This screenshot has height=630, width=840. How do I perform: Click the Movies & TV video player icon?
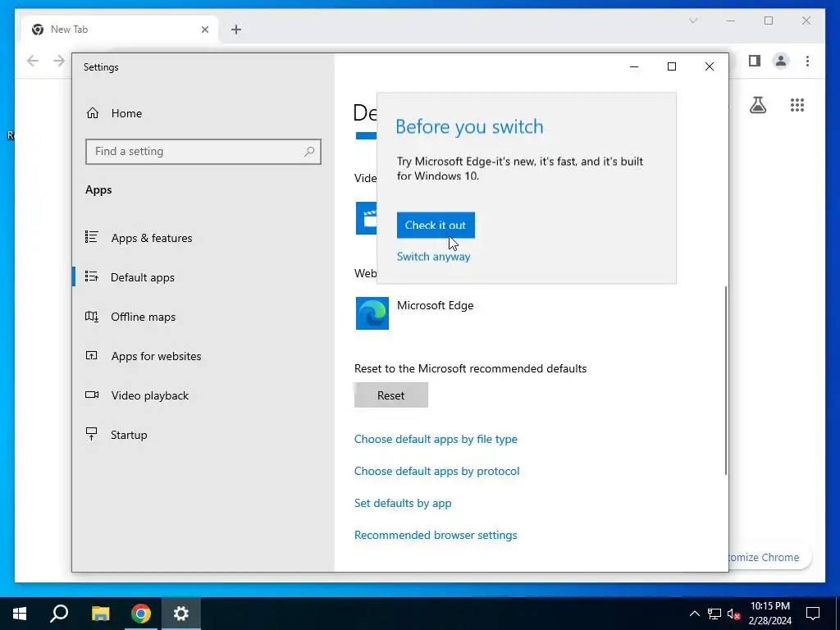(367, 218)
